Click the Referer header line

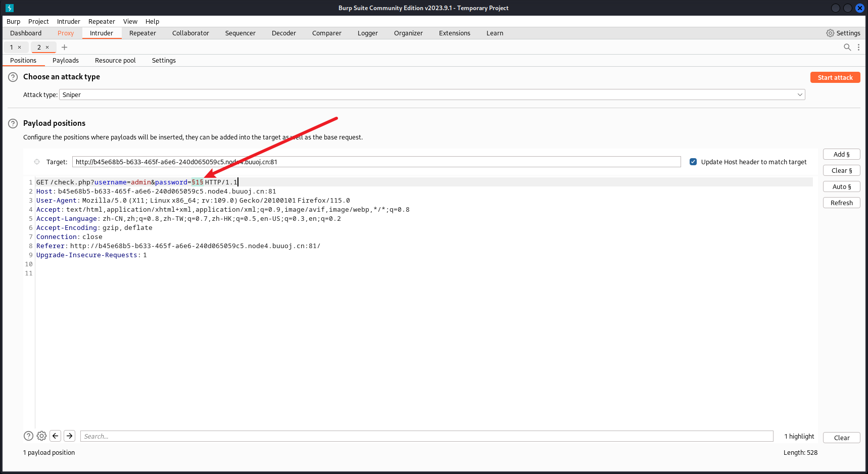(x=178, y=246)
